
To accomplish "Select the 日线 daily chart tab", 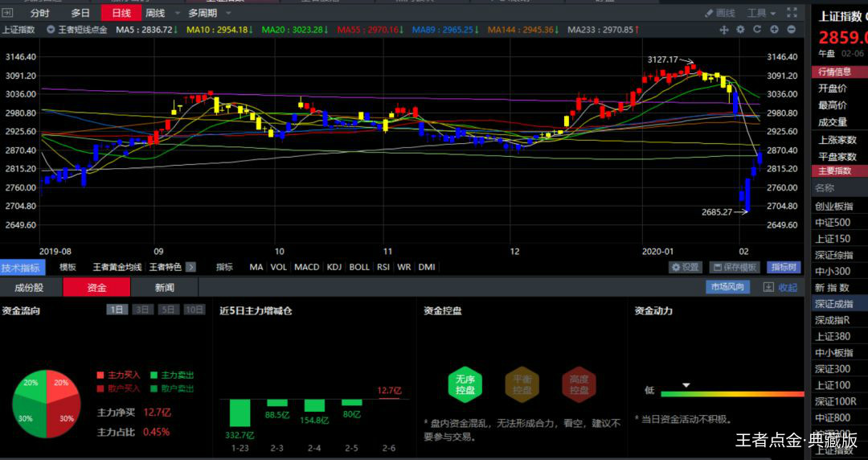I will click(121, 13).
